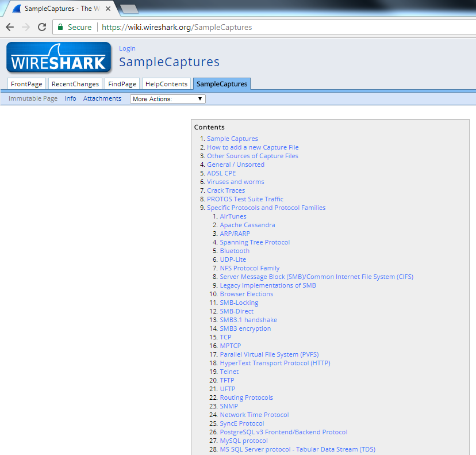
Task: Open MS SQL Server protocol TDS link
Action: 298,449
